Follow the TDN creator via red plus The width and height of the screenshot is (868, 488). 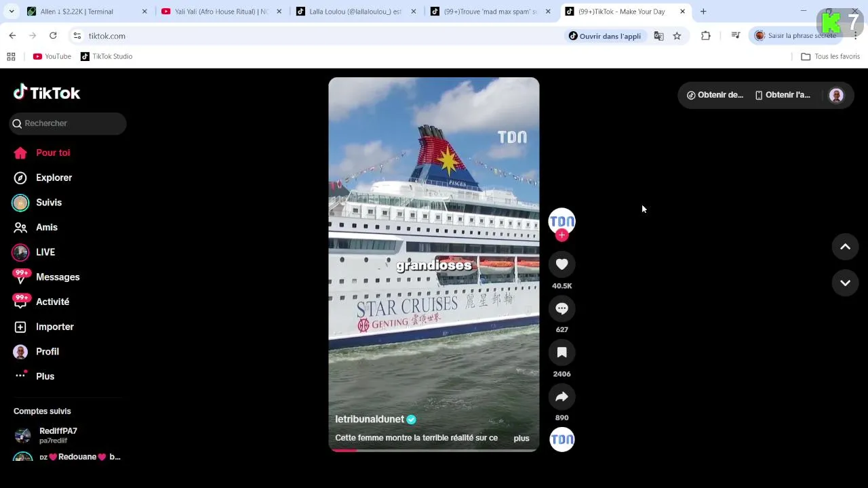[561, 235]
